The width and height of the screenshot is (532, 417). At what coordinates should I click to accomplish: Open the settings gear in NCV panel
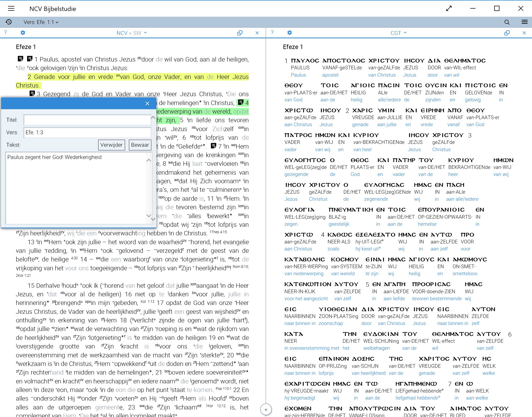click(23, 33)
